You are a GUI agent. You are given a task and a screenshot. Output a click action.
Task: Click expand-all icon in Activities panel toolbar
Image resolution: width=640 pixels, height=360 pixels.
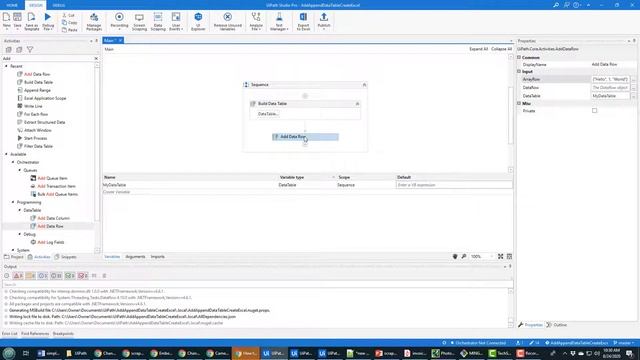click(x=9, y=49)
